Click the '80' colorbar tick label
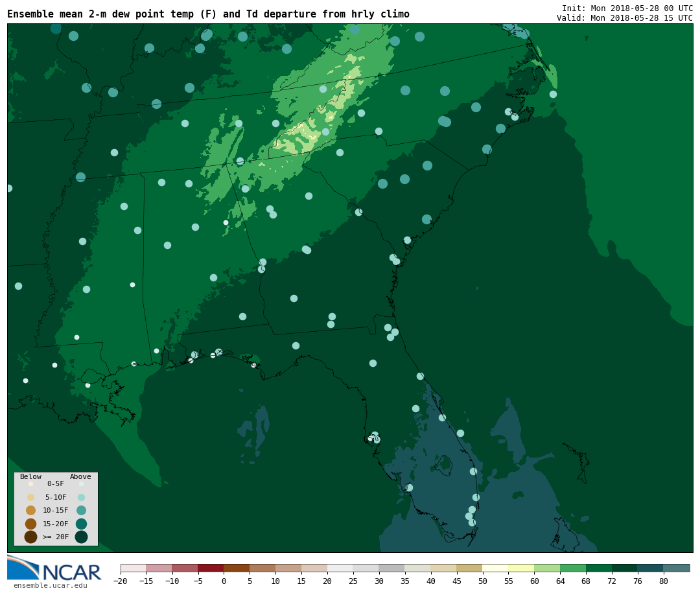This screenshot has height=593, width=700. click(664, 581)
